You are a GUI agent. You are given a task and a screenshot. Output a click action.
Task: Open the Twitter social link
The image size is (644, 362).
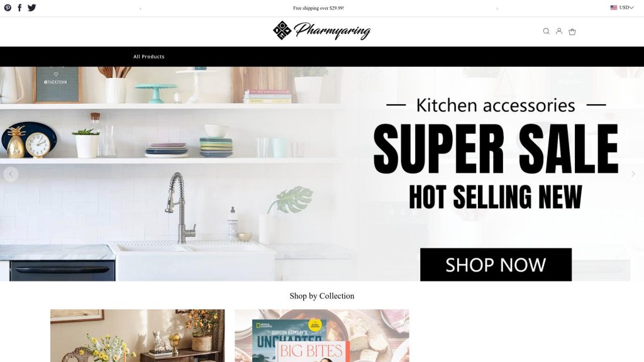(31, 8)
